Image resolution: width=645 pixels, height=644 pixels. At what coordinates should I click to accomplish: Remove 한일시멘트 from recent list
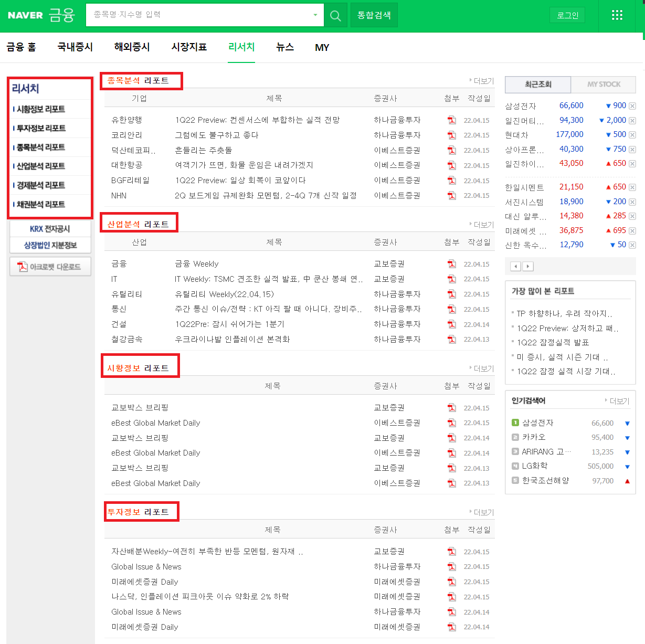632,187
